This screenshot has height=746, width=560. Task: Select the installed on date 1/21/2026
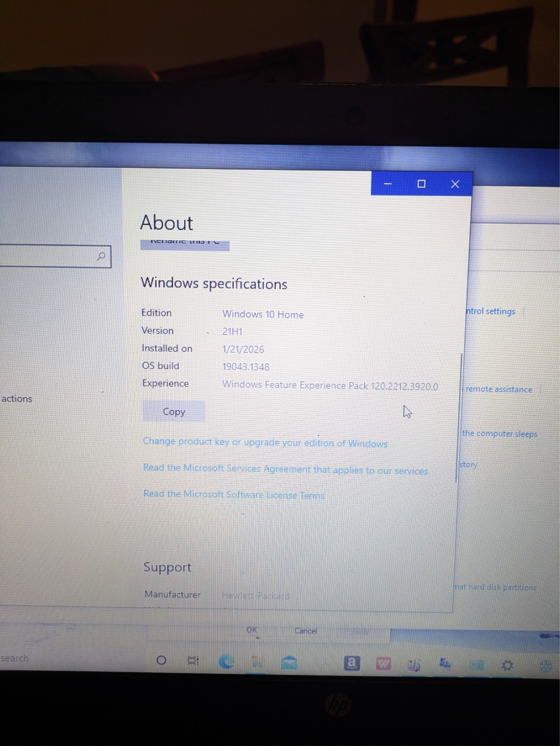click(243, 349)
